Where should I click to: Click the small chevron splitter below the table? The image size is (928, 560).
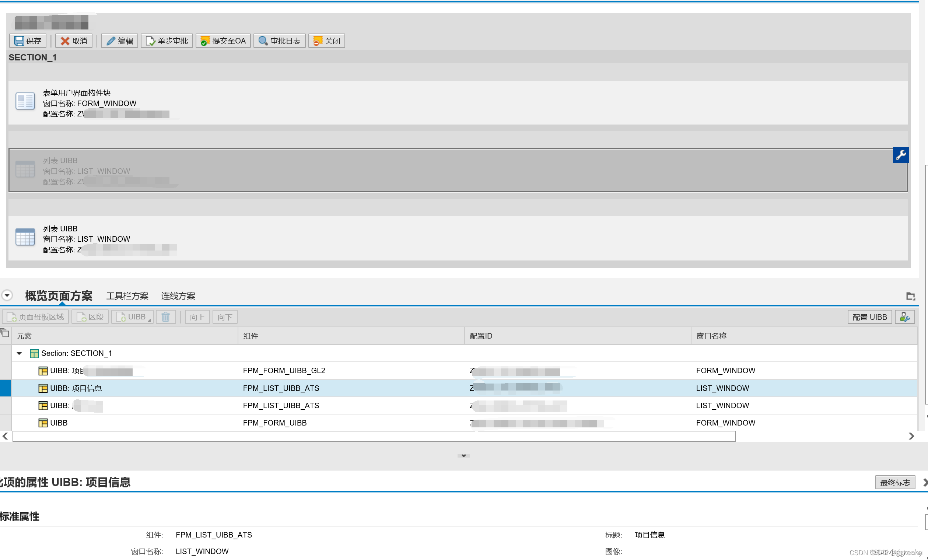click(x=463, y=456)
